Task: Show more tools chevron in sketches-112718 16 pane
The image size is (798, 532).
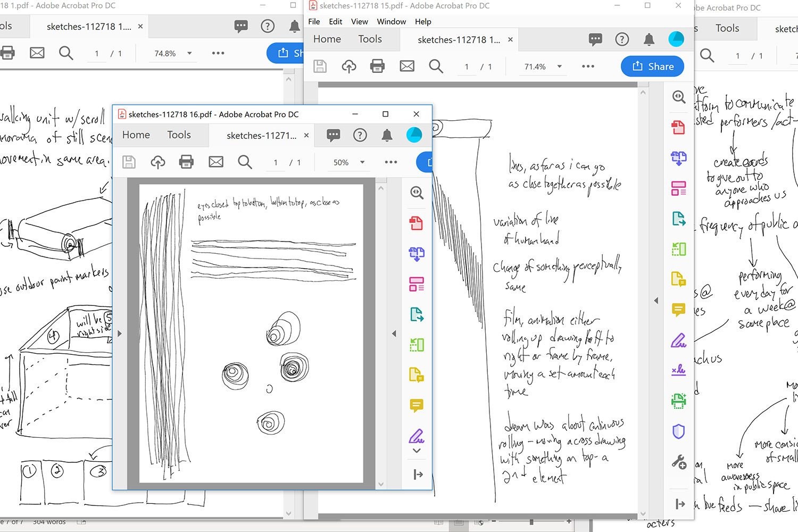Action: click(x=417, y=451)
